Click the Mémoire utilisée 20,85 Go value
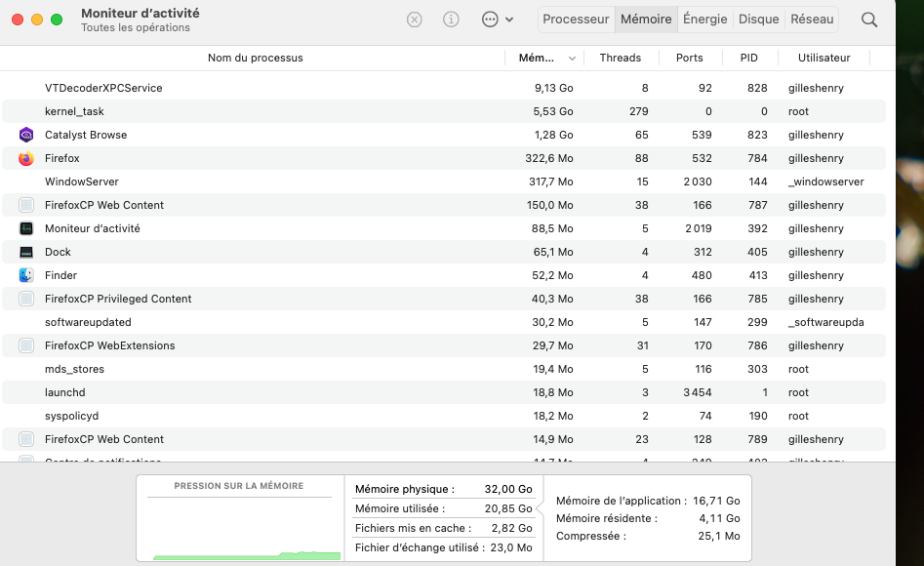924x566 pixels. click(x=508, y=508)
